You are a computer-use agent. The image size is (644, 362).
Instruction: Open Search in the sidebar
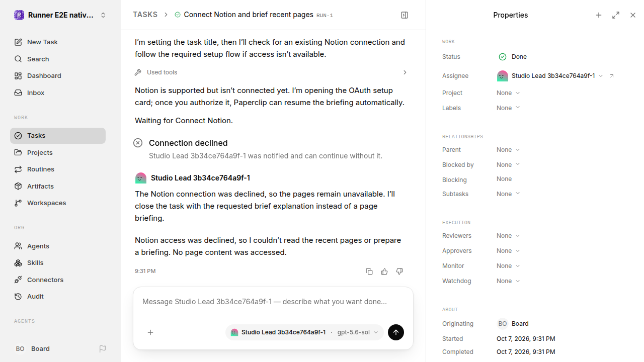point(58,59)
